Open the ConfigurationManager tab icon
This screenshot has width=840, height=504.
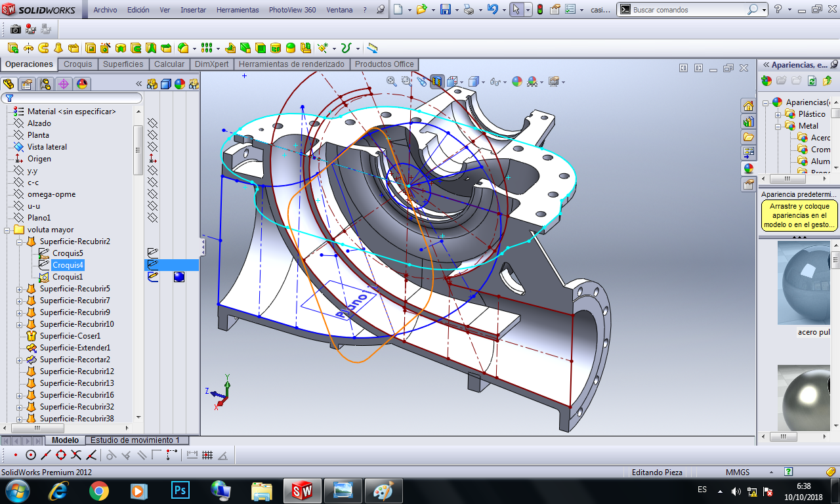[45, 84]
